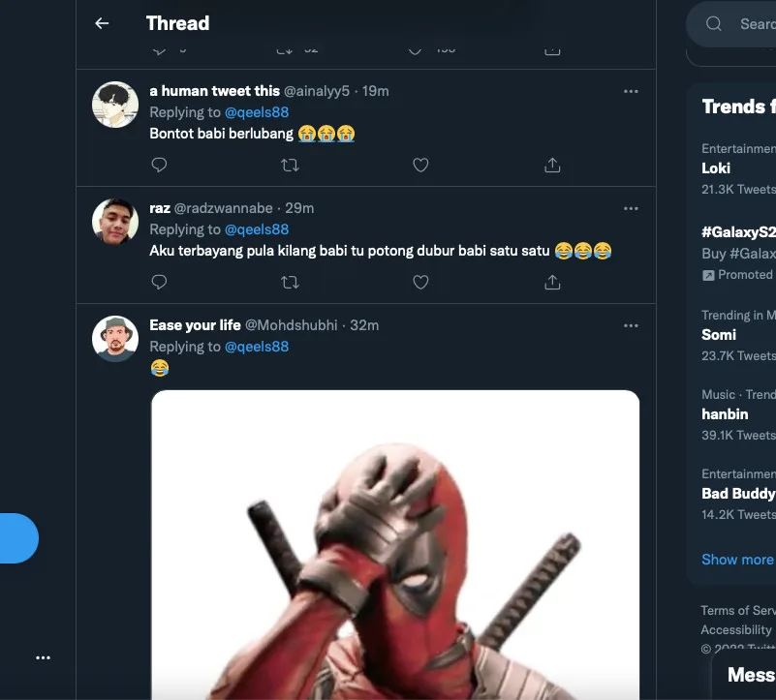Open more options on raz's tweet
Screen dimensions: 776x700
coord(631,208)
